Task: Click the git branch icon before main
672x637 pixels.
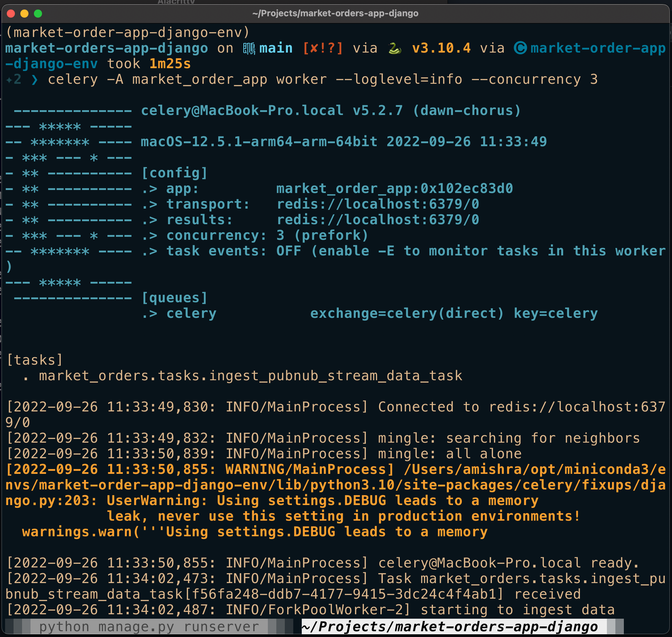Action: click(250, 48)
